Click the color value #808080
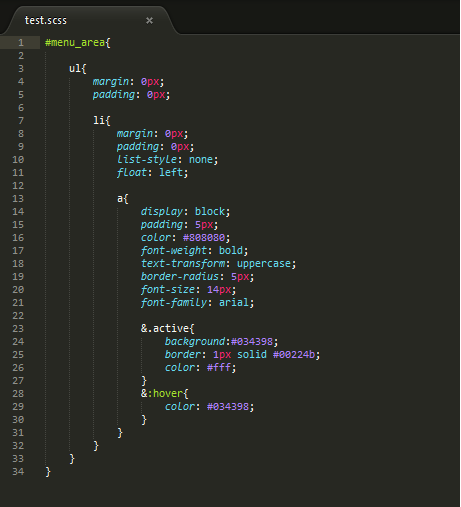Image resolution: width=461 pixels, height=507 pixels. coord(204,238)
